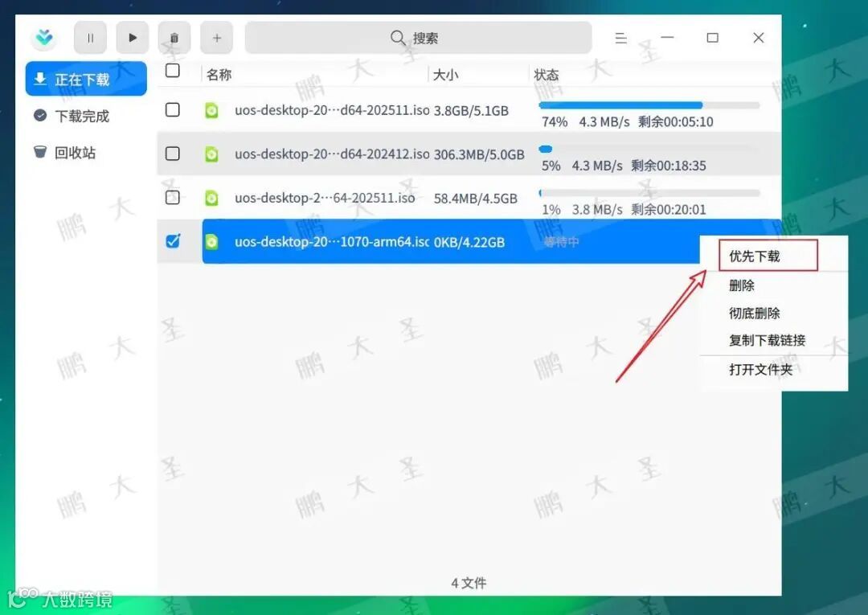Click the size value 306.3MB/5.0GB

click(479, 154)
